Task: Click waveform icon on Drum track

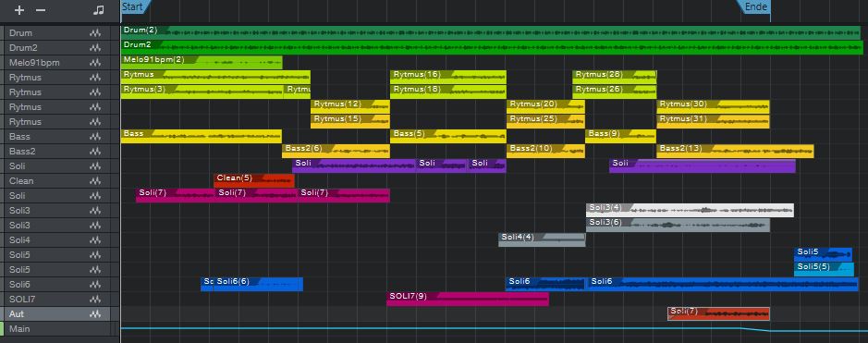Action: (95, 33)
